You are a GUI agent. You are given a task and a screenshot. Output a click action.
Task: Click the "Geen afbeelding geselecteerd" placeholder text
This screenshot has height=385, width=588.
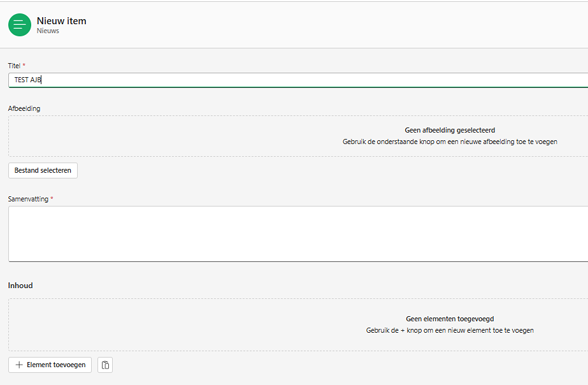[x=450, y=130]
